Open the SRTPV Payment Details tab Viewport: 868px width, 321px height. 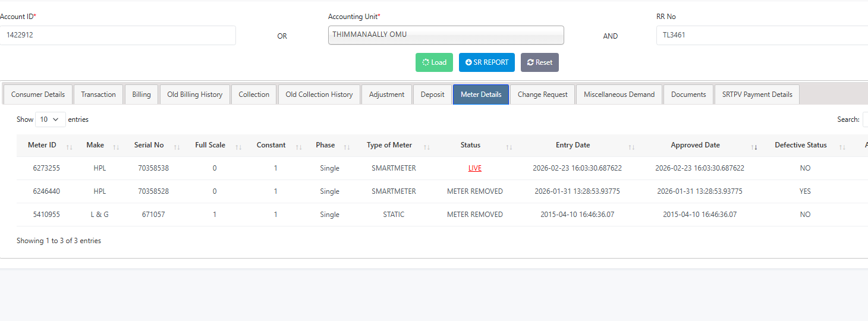point(757,95)
